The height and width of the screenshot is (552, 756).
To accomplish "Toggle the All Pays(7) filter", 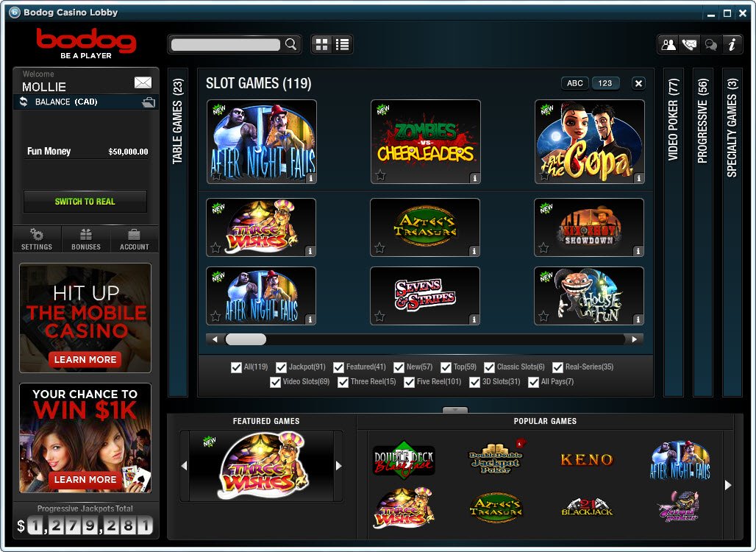I will pyautogui.click(x=533, y=382).
